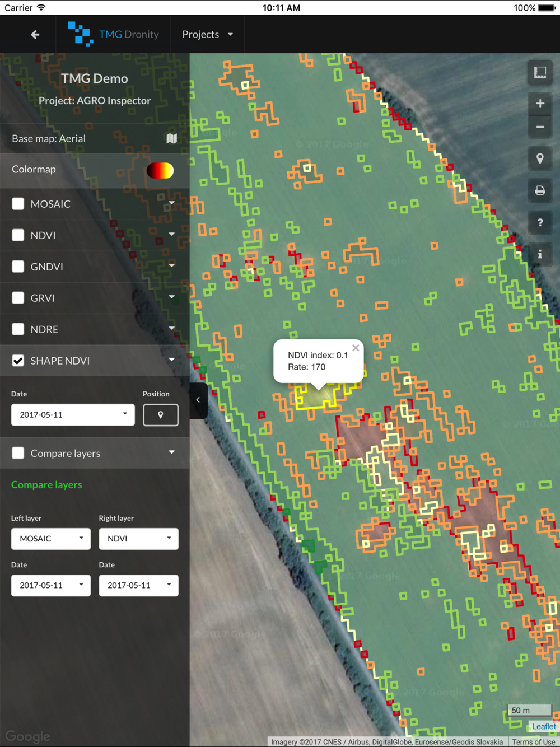
Task: Click the map location marker button
Action: (540, 159)
